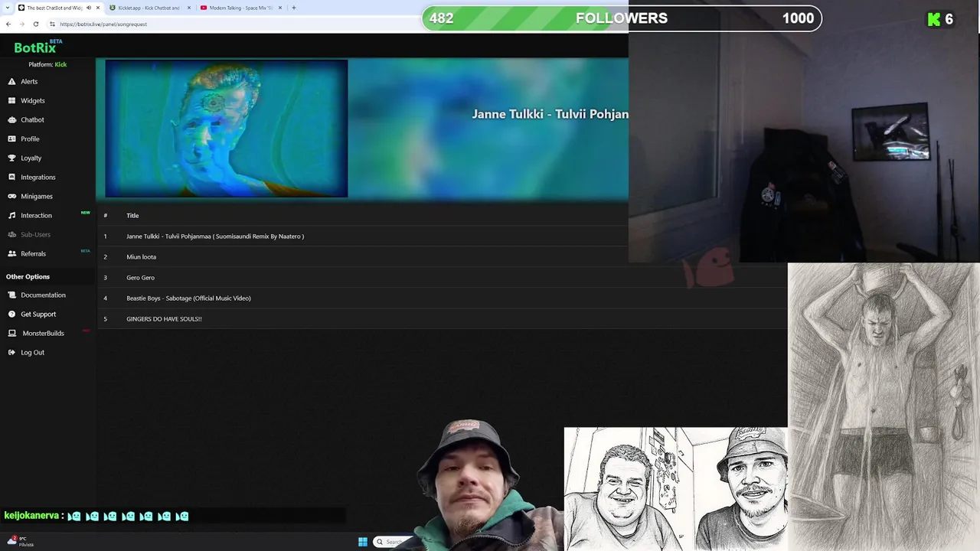This screenshot has width=980, height=551.
Task: Click the keijokanerva chat username
Action: (x=31, y=516)
